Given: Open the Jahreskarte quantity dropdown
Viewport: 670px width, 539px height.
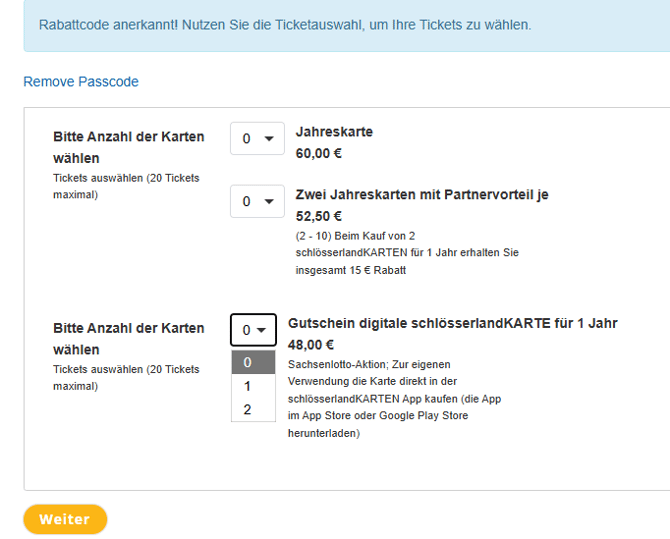Looking at the screenshot, I should 257,138.
